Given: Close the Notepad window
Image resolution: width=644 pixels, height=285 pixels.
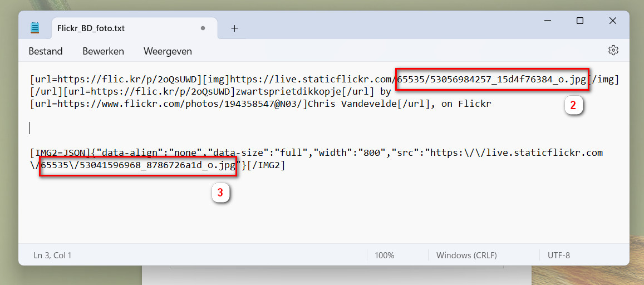Looking at the screenshot, I should 613,21.
